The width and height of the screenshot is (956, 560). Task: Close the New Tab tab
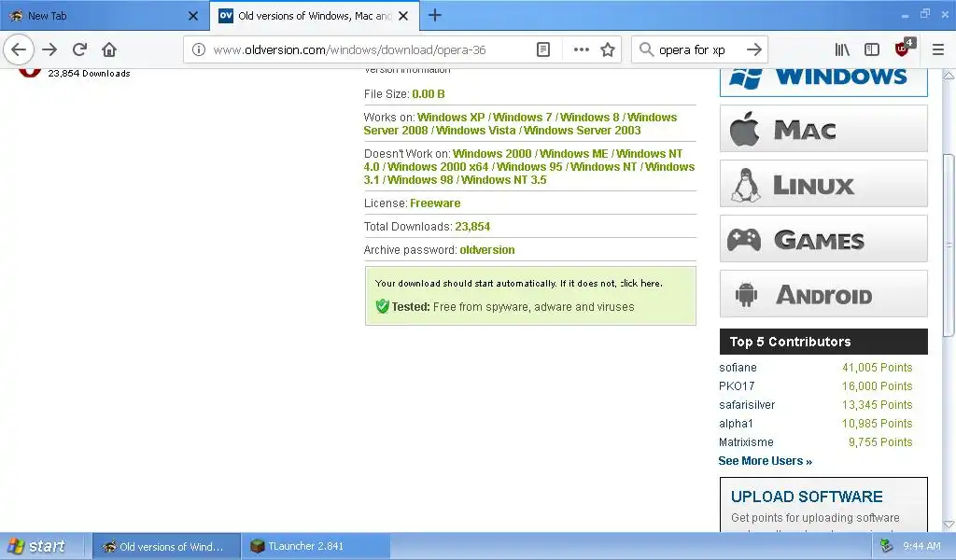pos(193,16)
